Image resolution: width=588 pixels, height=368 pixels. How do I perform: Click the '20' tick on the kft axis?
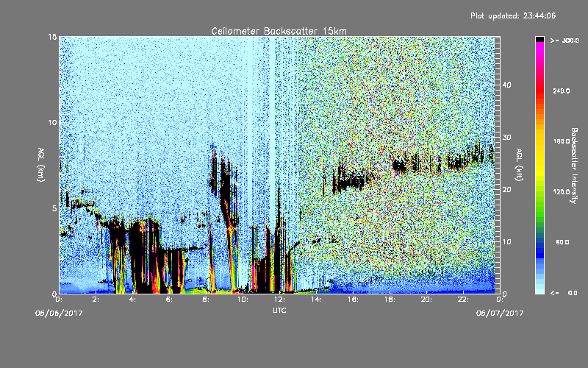[x=506, y=190]
